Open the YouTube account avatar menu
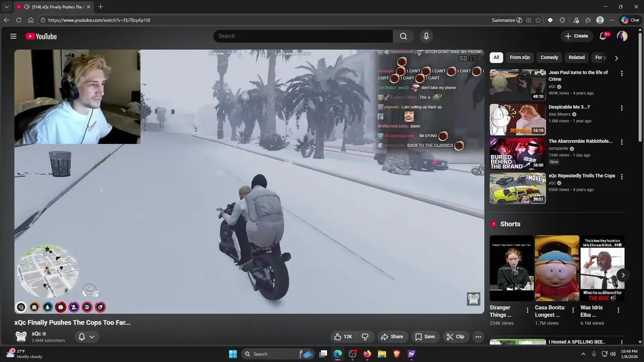The height and width of the screenshot is (362, 644). [x=622, y=36]
